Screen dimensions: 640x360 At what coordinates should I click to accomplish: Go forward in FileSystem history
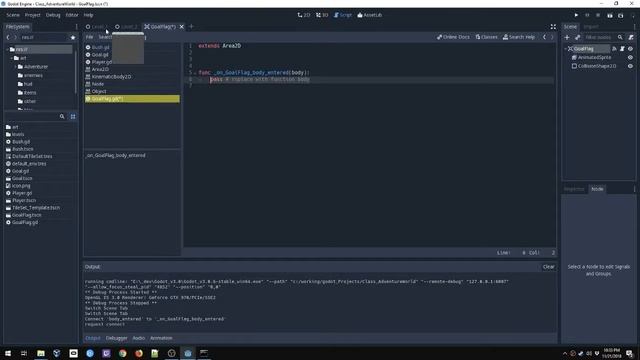click(x=16, y=37)
